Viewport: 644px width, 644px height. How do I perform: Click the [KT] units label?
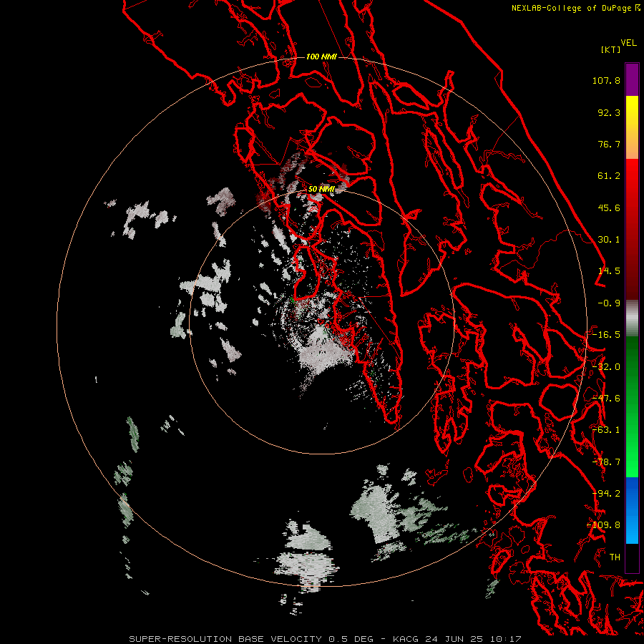click(611, 49)
